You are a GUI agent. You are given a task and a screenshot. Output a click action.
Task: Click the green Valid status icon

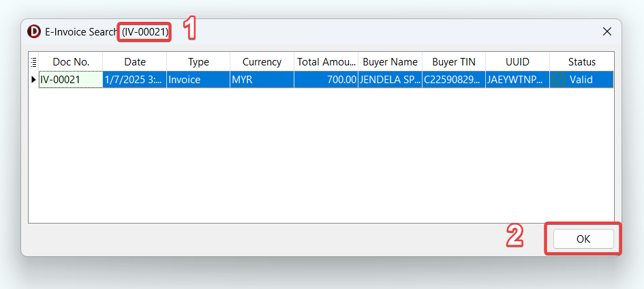(x=559, y=80)
